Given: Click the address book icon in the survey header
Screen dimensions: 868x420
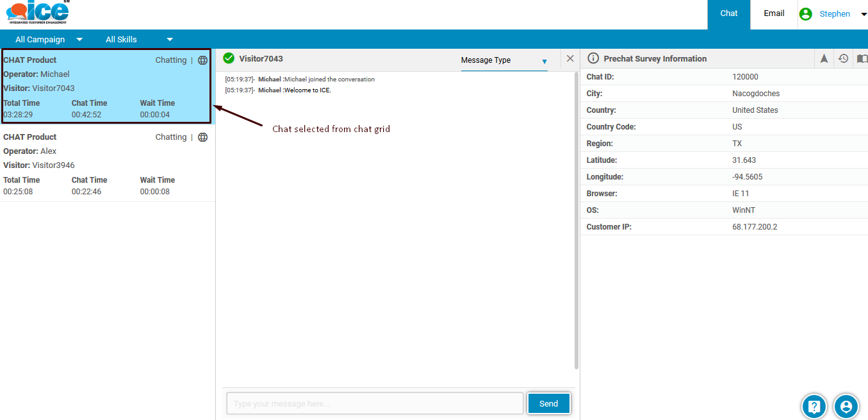Looking at the screenshot, I should pyautogui.click(x=862, y=58).
